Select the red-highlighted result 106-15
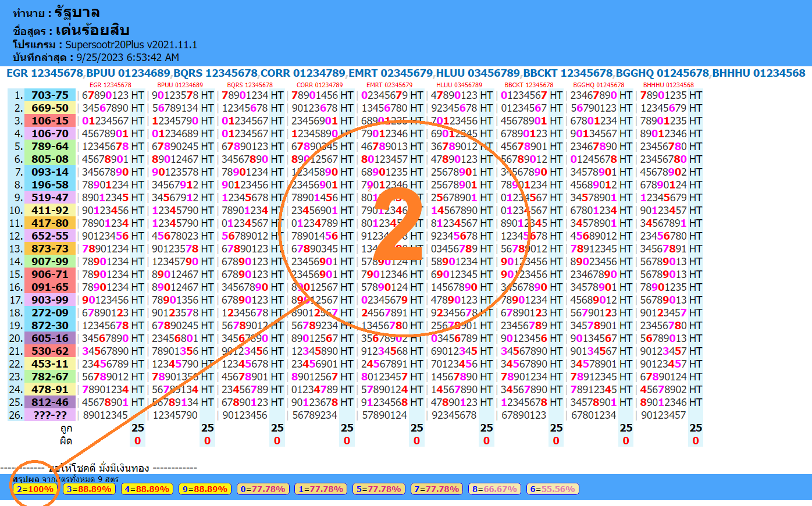812x506 pixels. [x=50, y=121]
